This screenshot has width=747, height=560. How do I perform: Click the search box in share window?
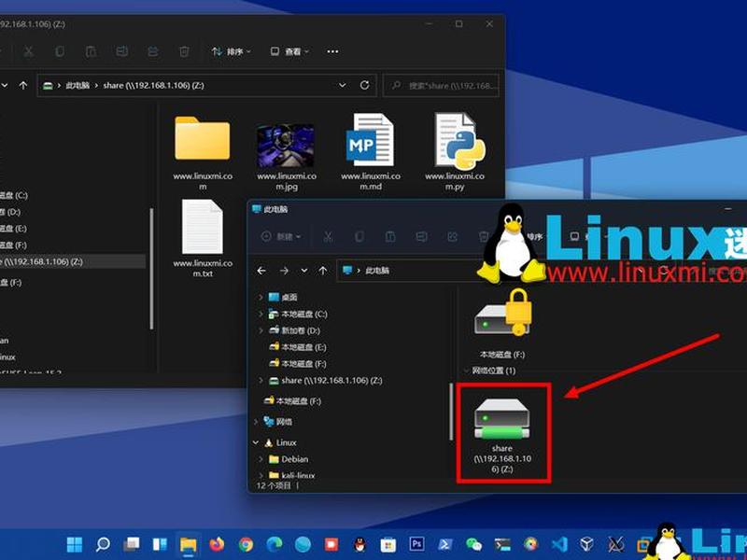click(441, 86)
